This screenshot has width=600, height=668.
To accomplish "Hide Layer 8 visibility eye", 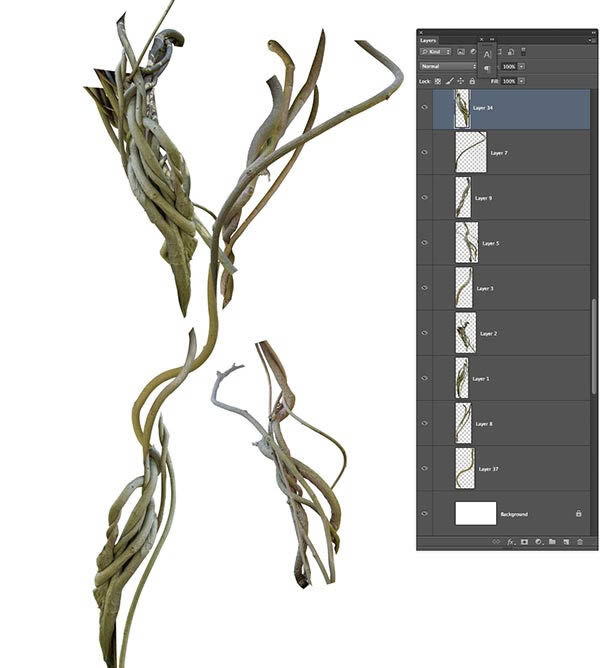I will [x=424, y=423].
